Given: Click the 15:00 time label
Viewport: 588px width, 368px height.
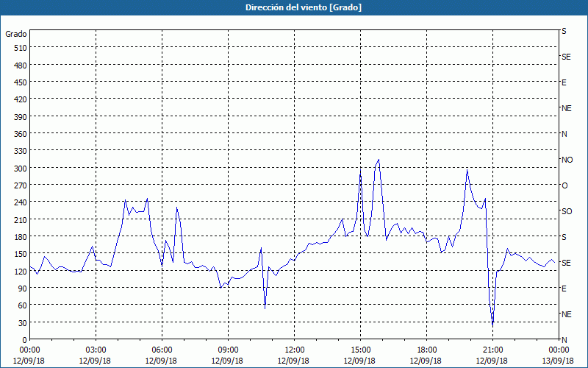Looking at the screenshot, I should click(x=360, y=350).
